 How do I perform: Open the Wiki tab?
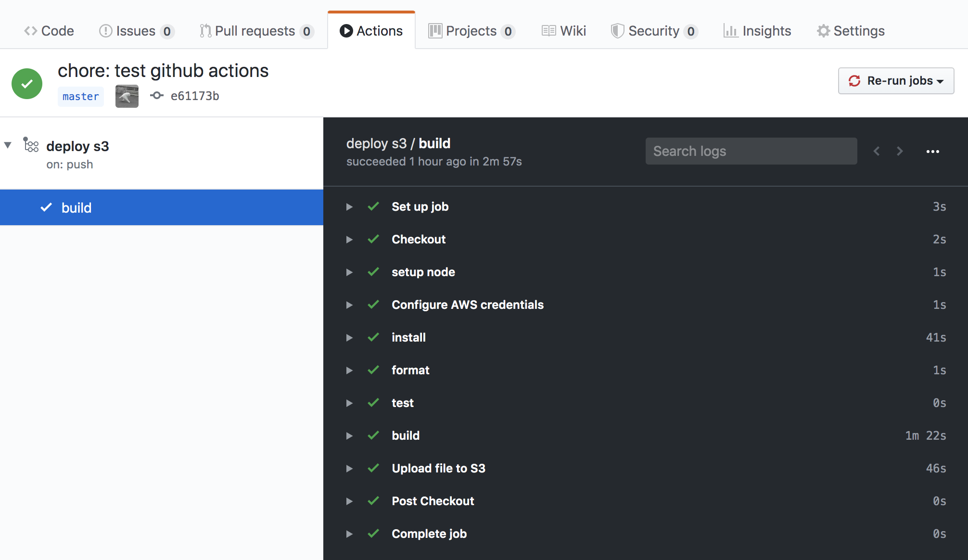[x=564, y=31]
